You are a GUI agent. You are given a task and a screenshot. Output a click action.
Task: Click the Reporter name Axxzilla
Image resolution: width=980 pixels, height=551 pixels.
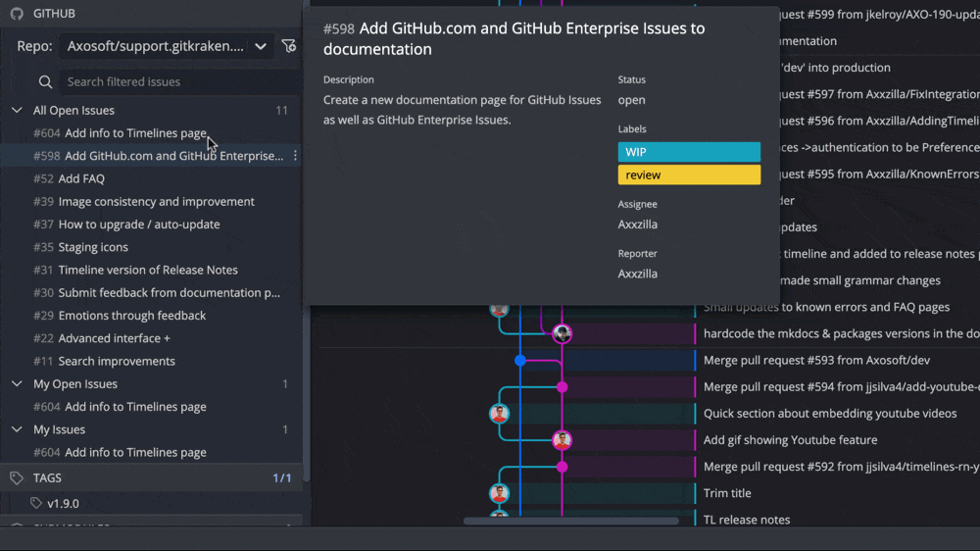(x=638, y=274)
